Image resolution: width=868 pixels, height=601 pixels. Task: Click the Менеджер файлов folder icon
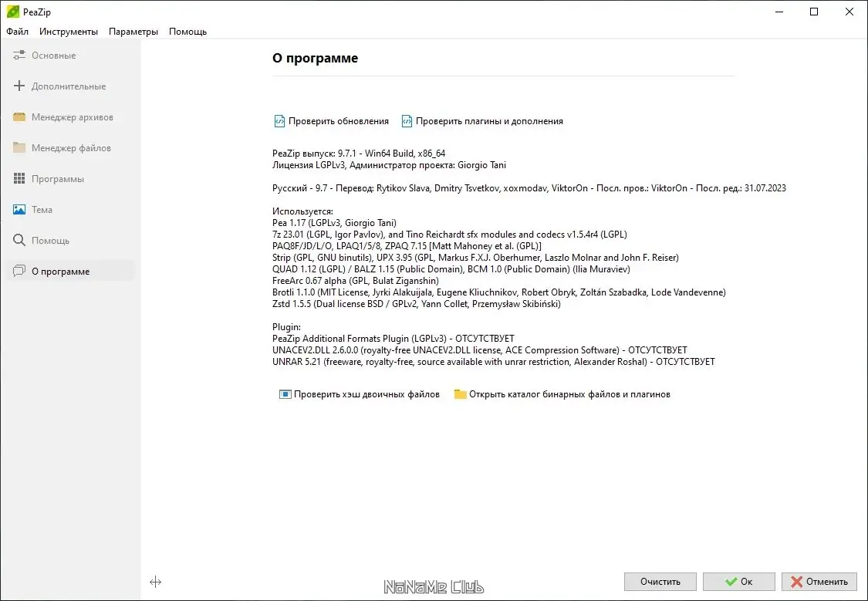click(x=19, y=148)
